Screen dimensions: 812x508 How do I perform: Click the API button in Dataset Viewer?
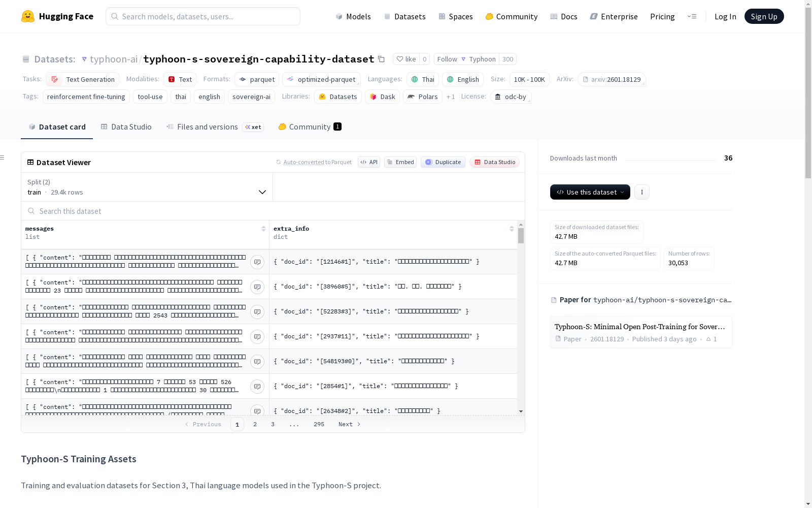pos(369,162)
